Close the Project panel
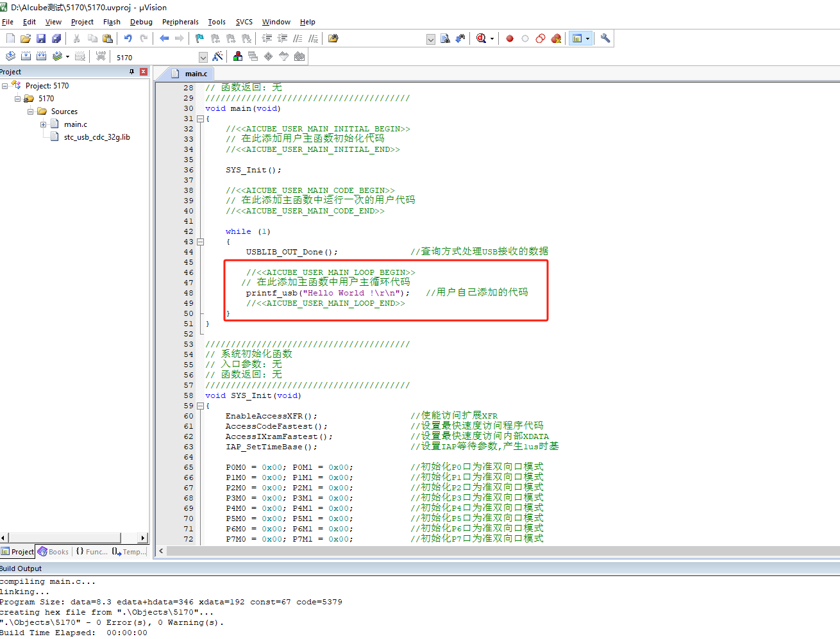Viewport: 840px width, 639px height. pos(144,72)
